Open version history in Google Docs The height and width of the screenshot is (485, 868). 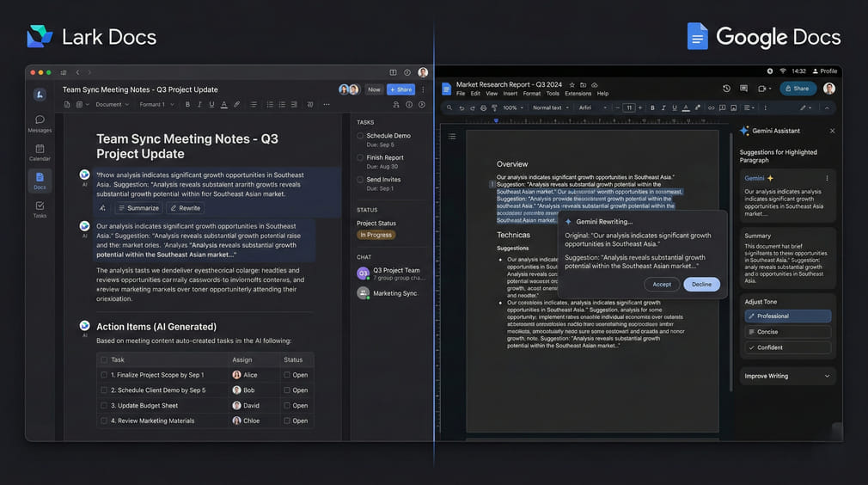726,89
